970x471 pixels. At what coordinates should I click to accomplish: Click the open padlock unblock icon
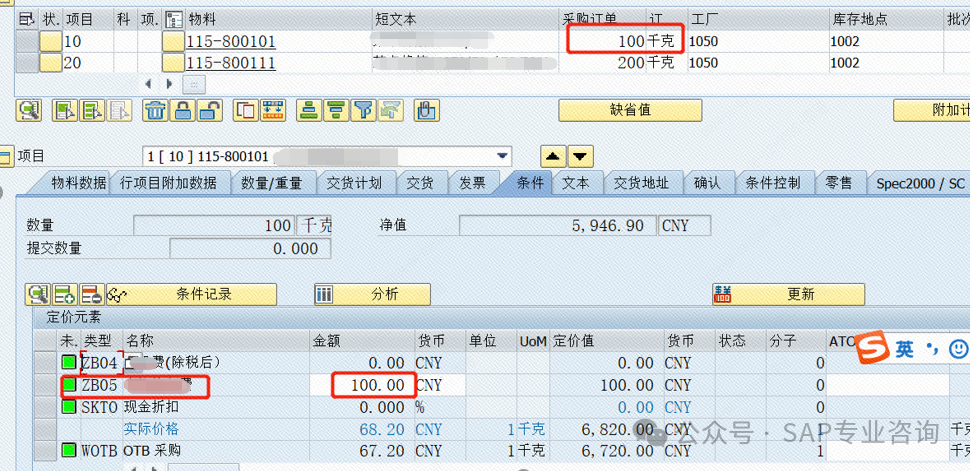click(209, 110)
